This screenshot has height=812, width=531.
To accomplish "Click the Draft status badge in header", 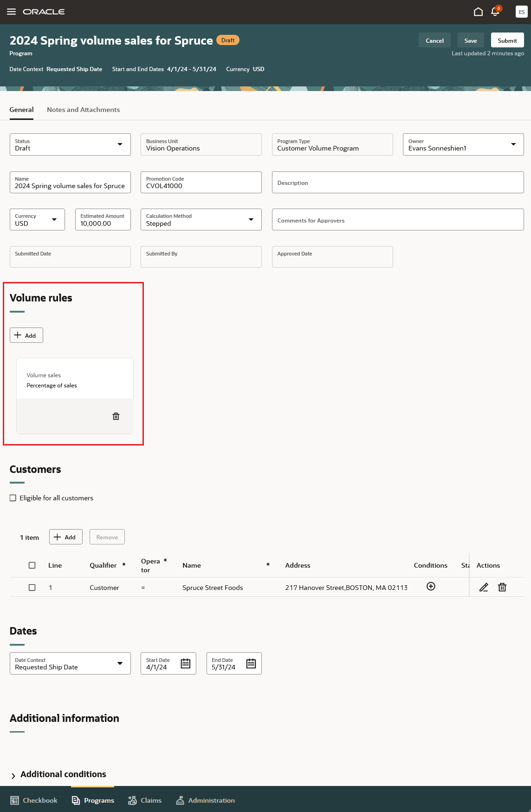I will pos(228,40).
